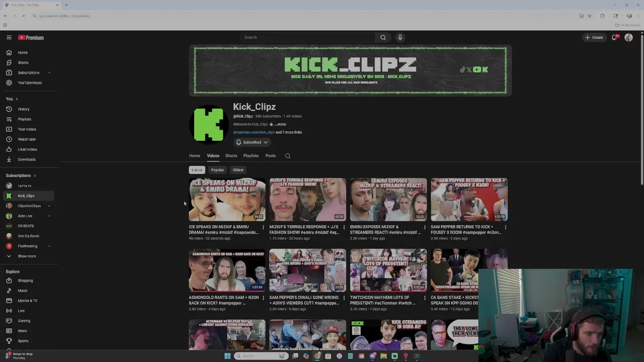Click the Create button
This screenshot has height=362, width=644.
[x=594, y=37]
